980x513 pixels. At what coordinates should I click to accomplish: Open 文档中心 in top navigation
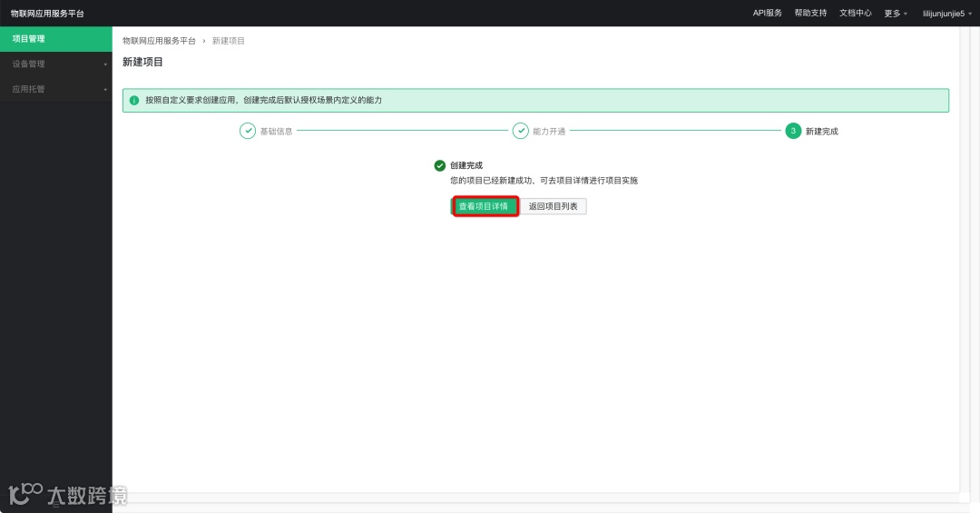(855, 13)
